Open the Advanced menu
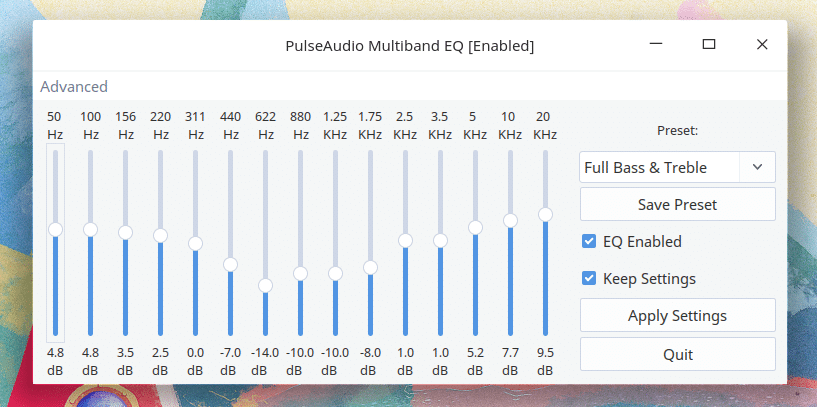The image size is (817, 407). 73,87
